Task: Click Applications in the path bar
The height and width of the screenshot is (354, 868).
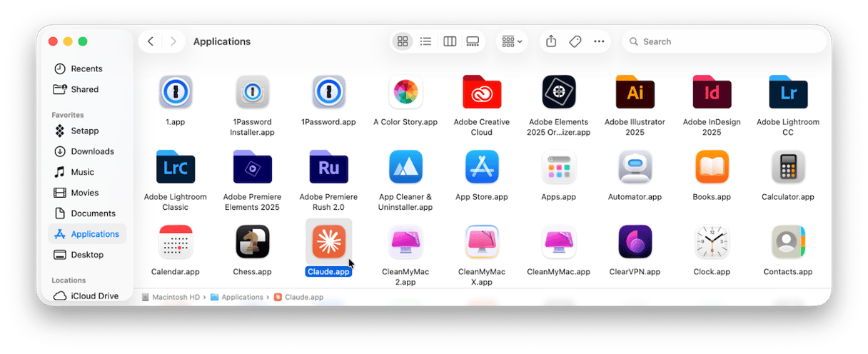Action: (237, 297)
